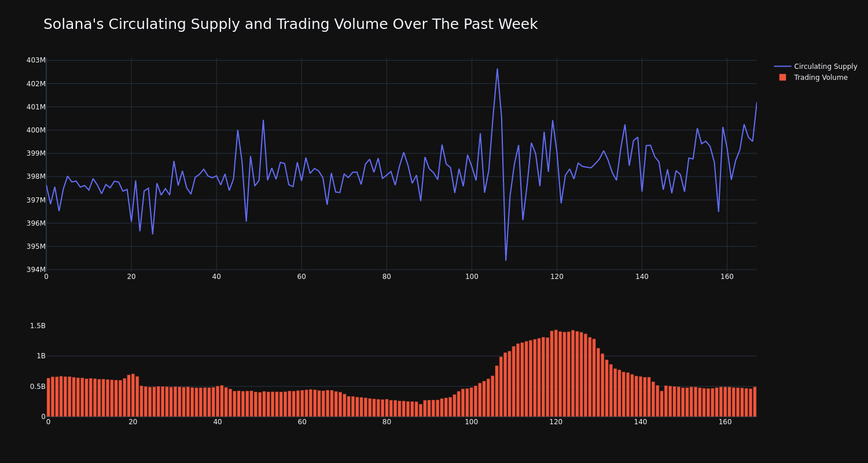
Task: Click the shortest volume bar near hour 88
Action: coord(421,410)
